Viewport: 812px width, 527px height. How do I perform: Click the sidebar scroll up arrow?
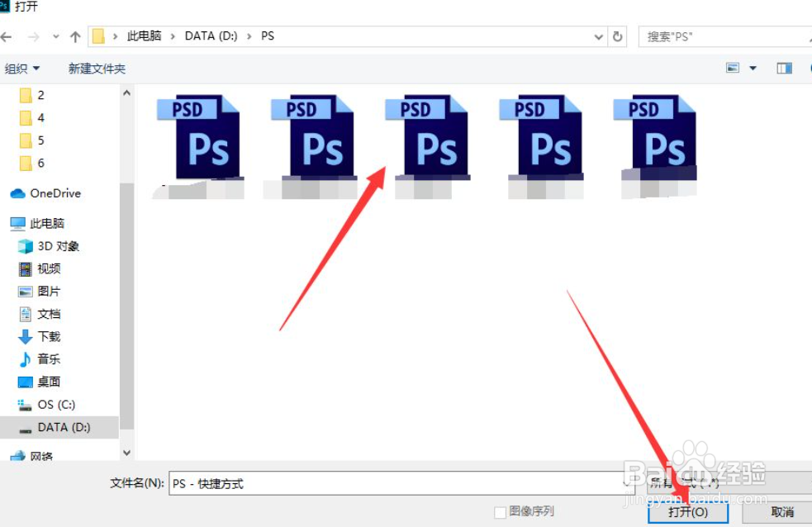point(127,93)
